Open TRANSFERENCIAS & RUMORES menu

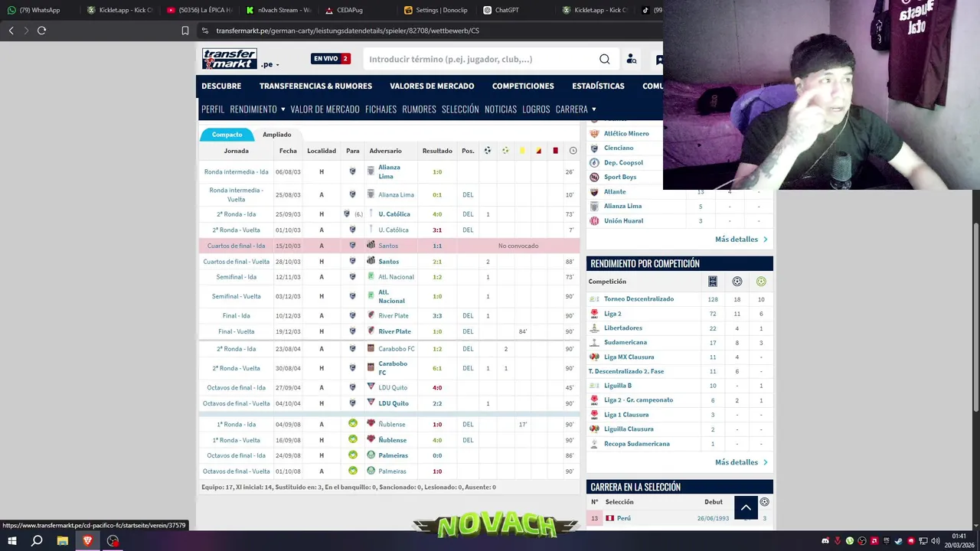click(315, 86)
